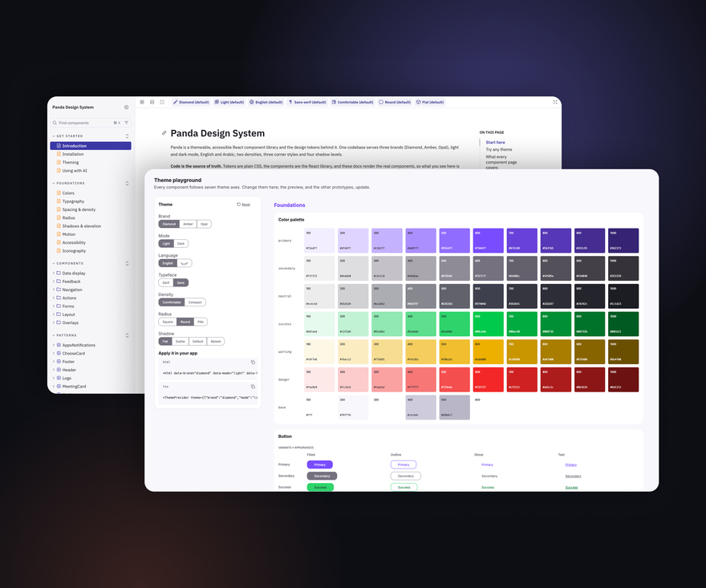This screenshot has height=588, width=706.
Task: Click the filled Success button
Action: click(320, 487)
